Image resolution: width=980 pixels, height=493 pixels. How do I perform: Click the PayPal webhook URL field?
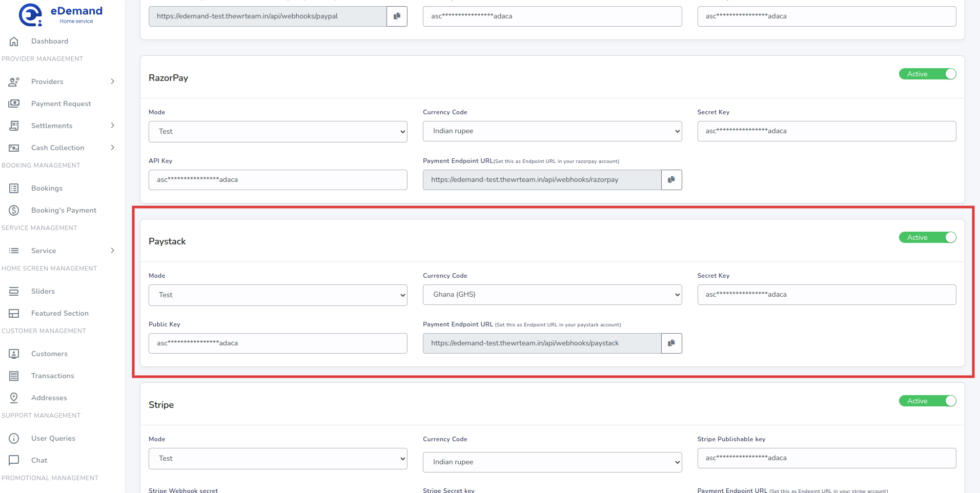(268, 16)
